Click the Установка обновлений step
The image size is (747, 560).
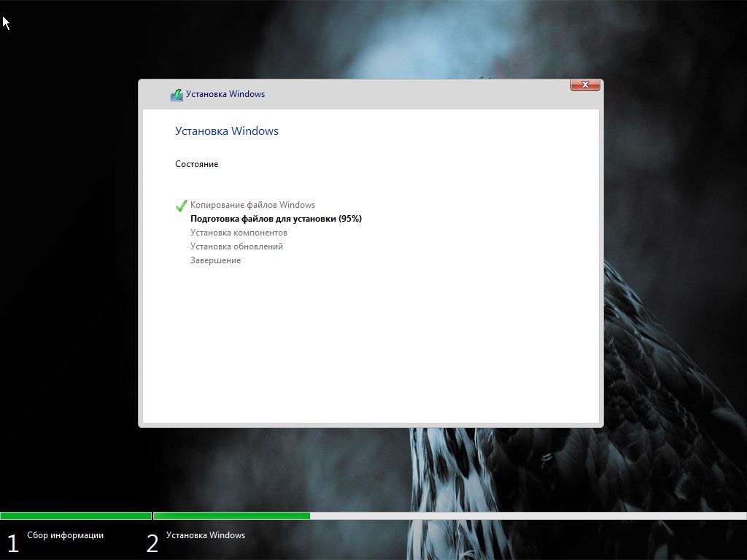[236, 246]
